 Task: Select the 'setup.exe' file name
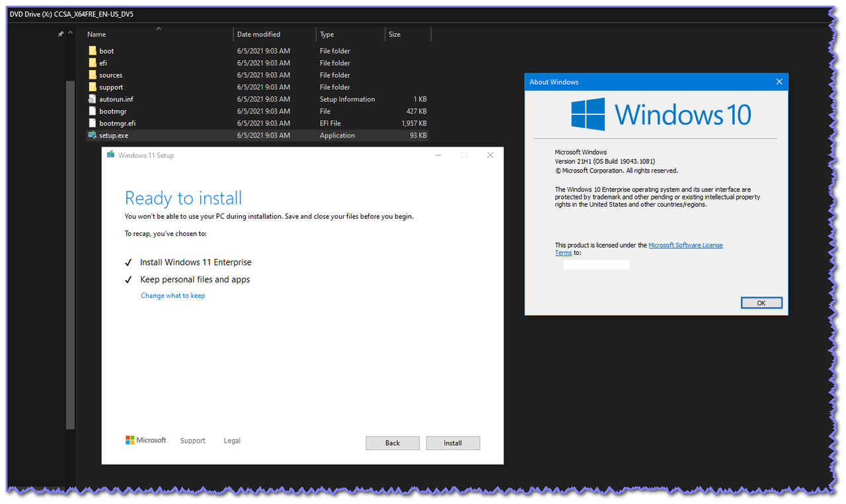click(114, 135)
